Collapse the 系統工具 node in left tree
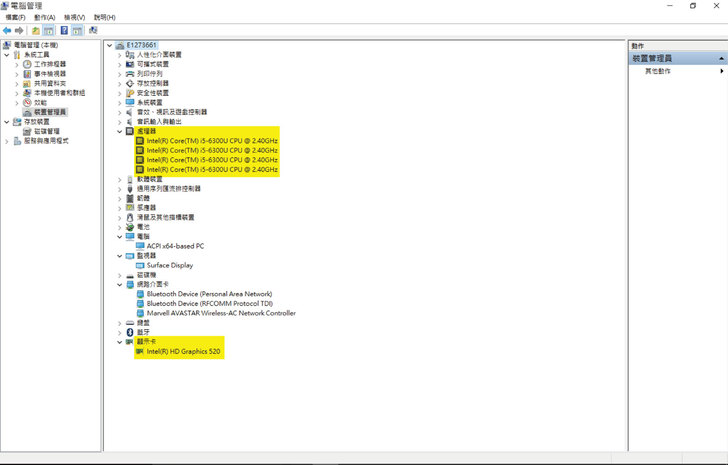Image resolution: width=728 pixels, height=465 pixels. [x=6, y=55]
